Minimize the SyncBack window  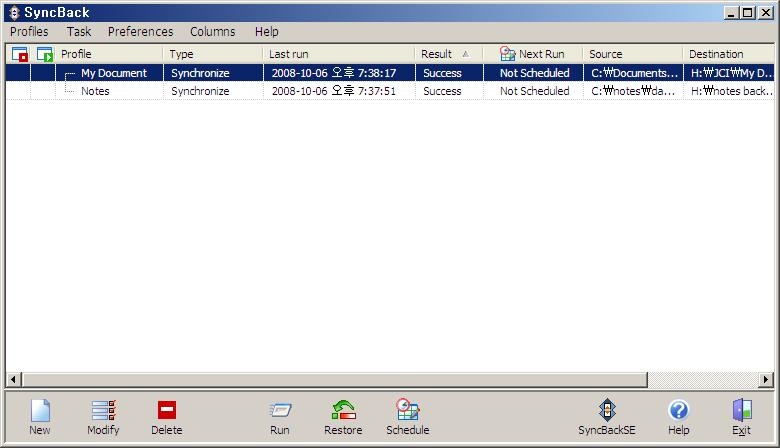tap(730, 13)
